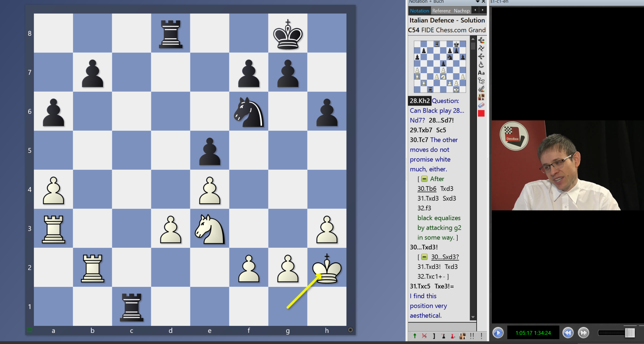Screen dimensions: 644x344
Task: Click the variation tree structure icon
Action: click(x=481, y=81)
